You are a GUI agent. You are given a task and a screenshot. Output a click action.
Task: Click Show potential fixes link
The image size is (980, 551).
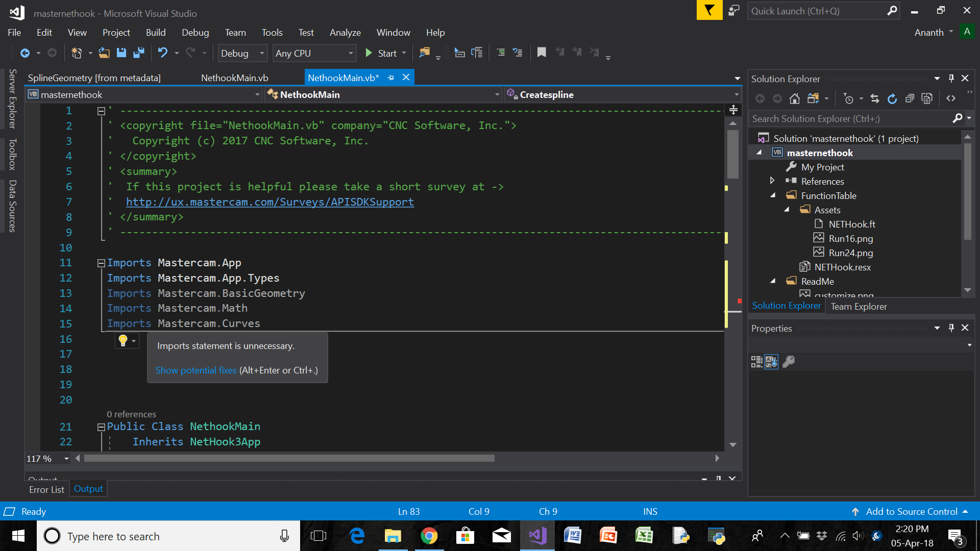[x=196, y=369]
